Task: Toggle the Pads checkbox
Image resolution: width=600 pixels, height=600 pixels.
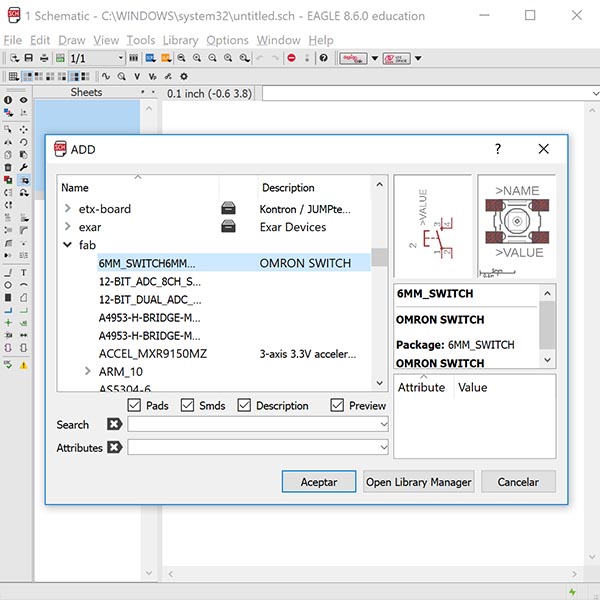Action: pos(134,405)
